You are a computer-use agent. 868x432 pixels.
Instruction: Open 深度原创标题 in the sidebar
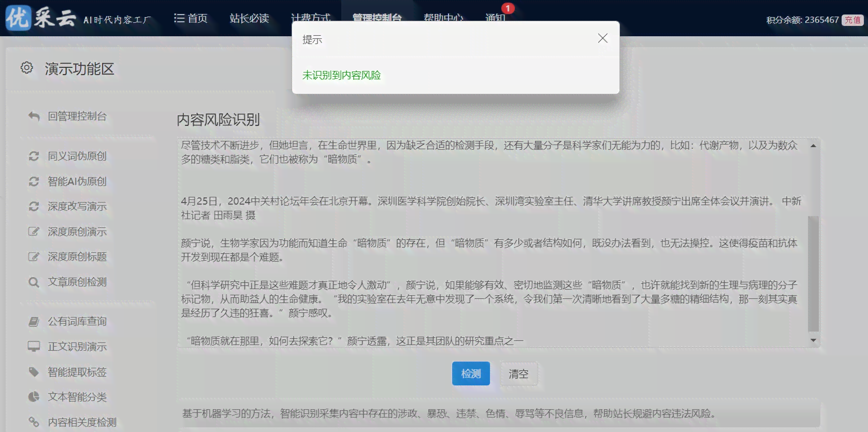coord(77,256)
